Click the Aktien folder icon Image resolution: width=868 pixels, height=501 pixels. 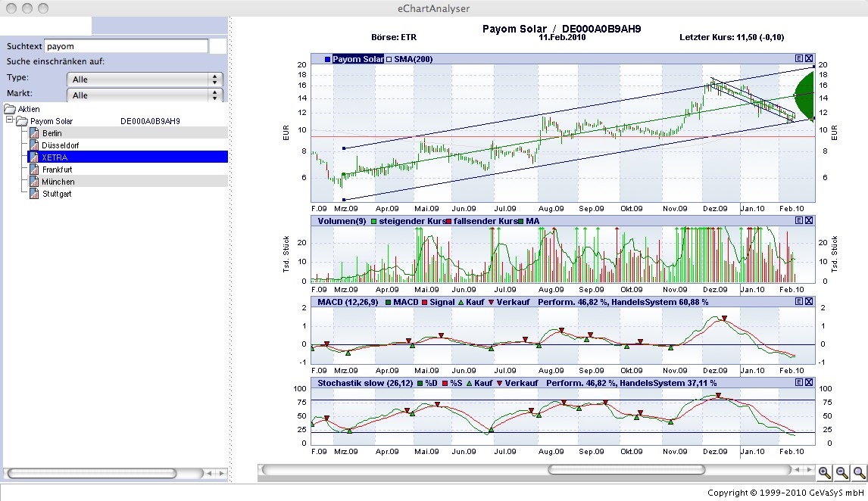10,109
